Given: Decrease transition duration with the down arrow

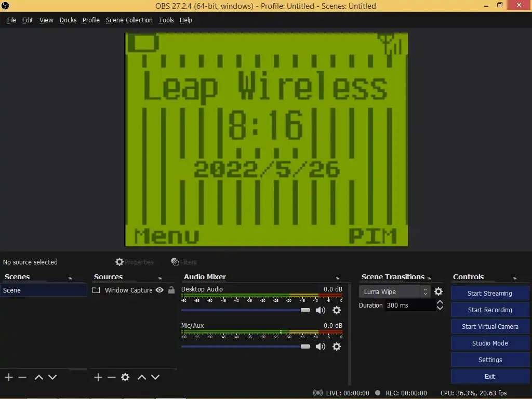Looking at the screenshot, I should (x=440, y=308).
